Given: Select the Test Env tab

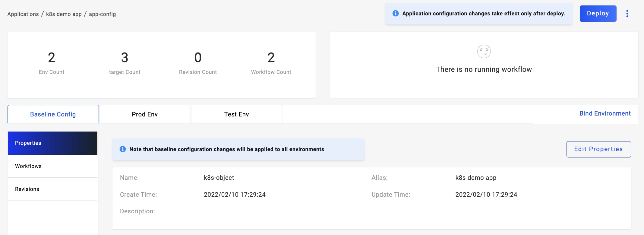Looking at the screenshot, I should (236, 114).
